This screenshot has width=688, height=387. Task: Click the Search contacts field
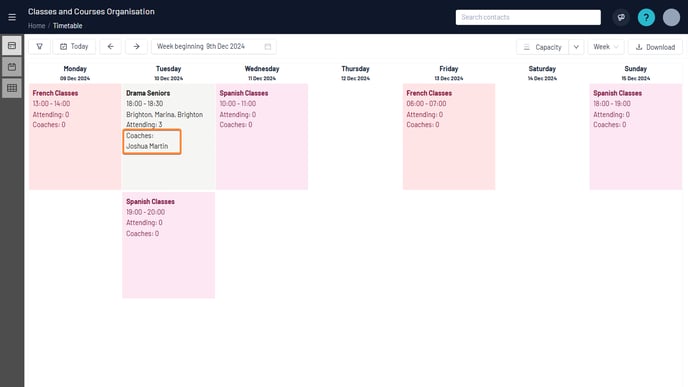tap(528, 18)
